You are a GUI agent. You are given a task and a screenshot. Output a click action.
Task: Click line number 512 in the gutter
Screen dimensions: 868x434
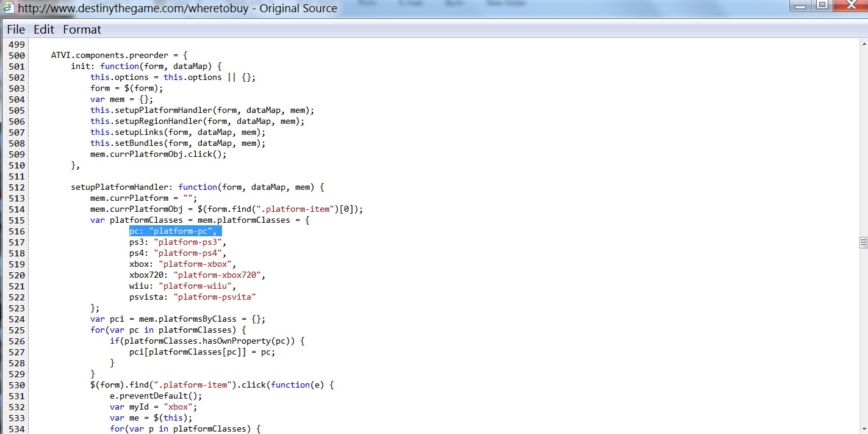click(16, 187)
